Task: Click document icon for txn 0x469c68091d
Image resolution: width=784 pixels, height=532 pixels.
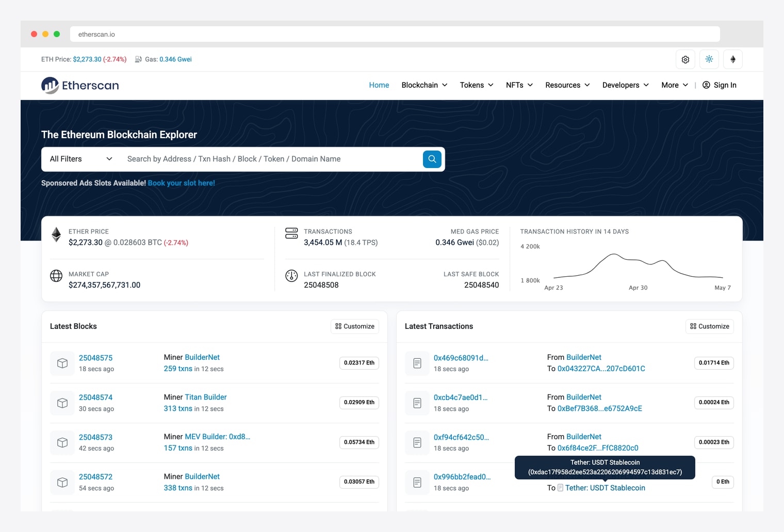Action: pos(417,363)
